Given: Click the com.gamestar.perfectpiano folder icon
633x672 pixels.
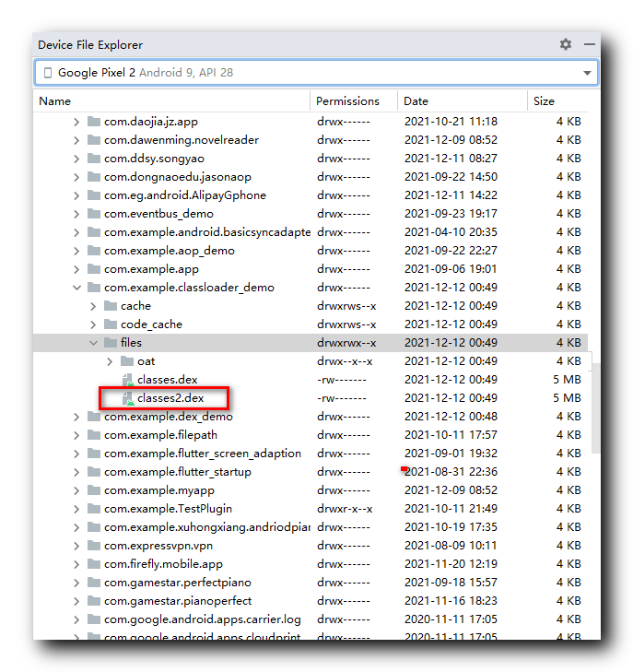Looking at the screenshot, I should [94, 582].
